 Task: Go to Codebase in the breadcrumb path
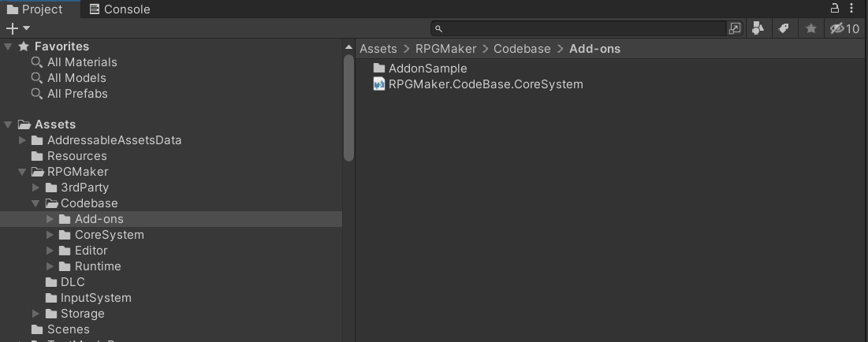pyautogui.click(x=522, y=49)
